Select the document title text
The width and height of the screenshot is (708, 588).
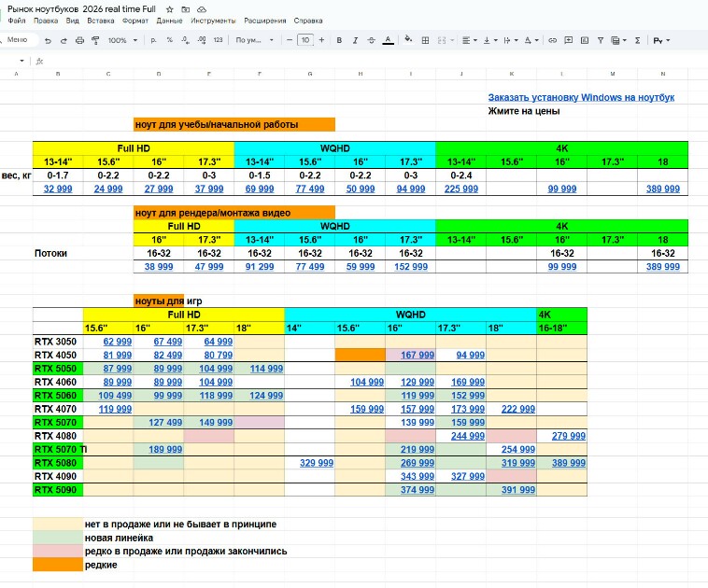[81, 9]
